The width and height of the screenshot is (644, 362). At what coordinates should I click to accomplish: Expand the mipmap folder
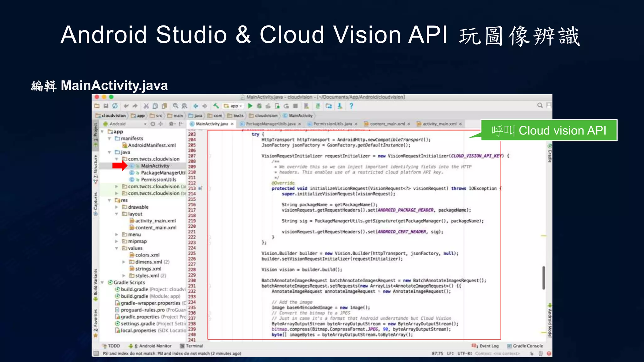[x=117, y=241]
